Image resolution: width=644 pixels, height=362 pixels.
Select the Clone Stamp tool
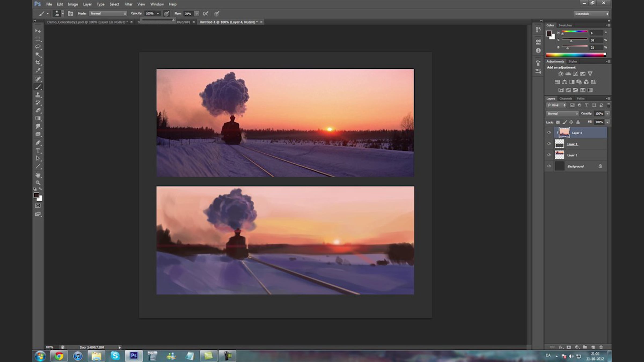[38, 95]
